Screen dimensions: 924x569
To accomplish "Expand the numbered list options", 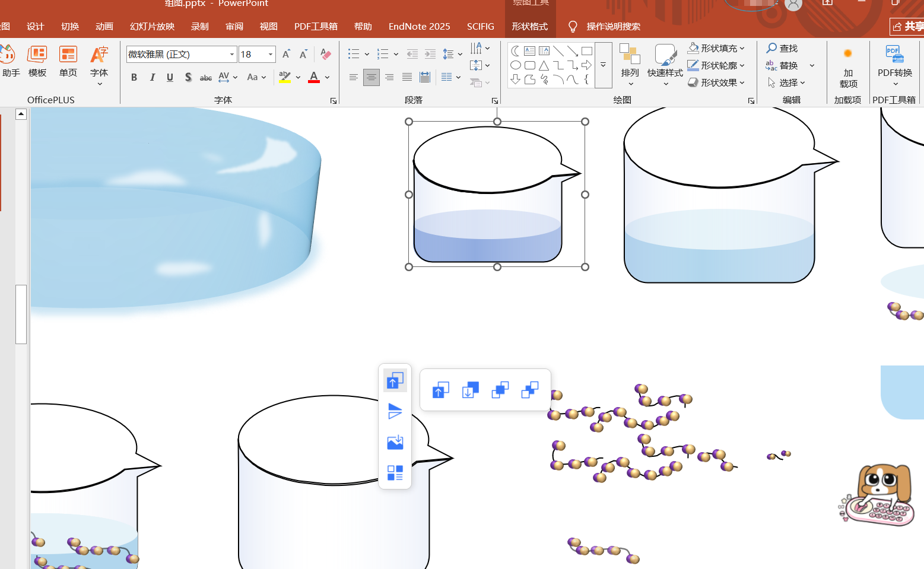I will 396,54.
